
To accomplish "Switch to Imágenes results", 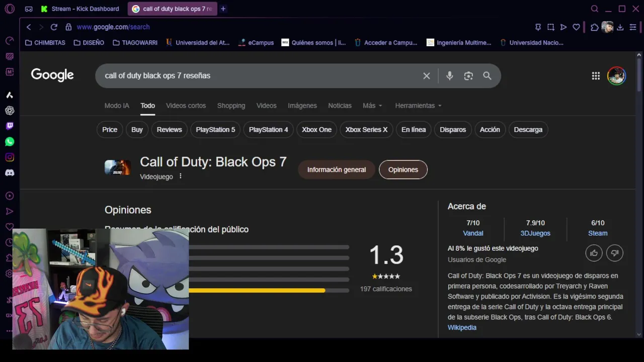I will tap(302, 106).
